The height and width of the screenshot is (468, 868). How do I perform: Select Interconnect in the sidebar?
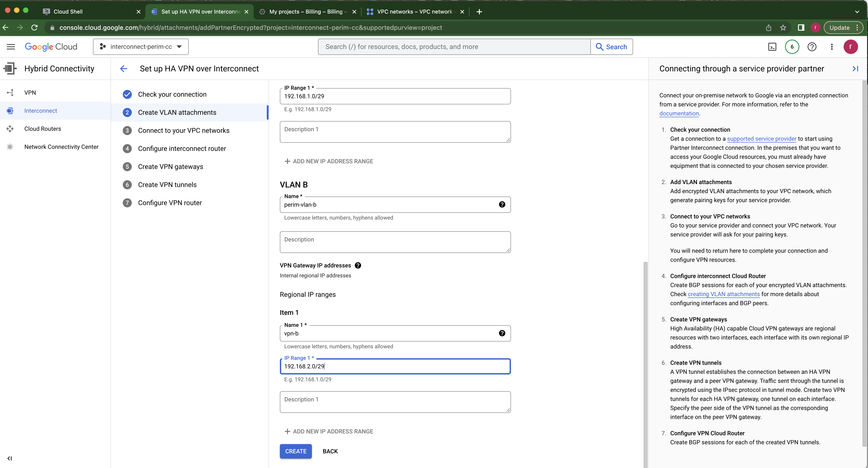pos(40,111)
